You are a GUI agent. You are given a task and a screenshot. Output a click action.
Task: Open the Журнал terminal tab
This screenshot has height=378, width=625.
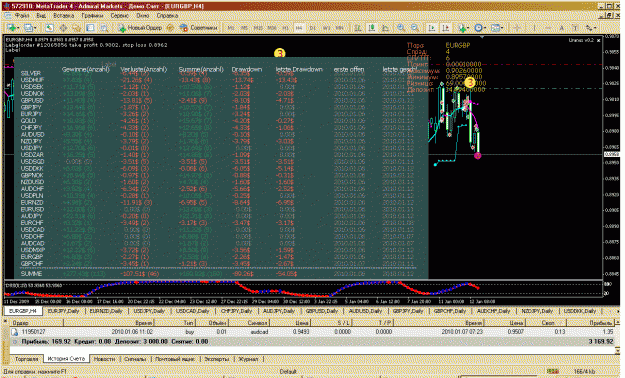point(248,359)
